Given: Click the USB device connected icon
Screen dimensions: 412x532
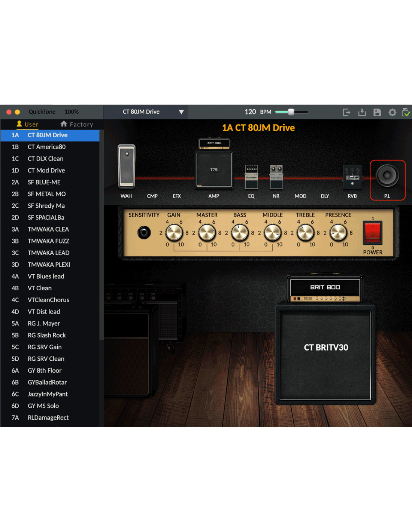Looking at the screenshot, I should (x=406, y=112).
